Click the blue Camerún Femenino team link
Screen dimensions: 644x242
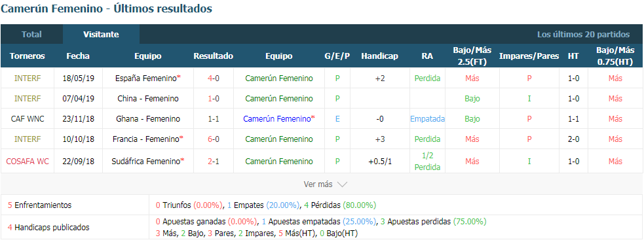pos(277,119)
